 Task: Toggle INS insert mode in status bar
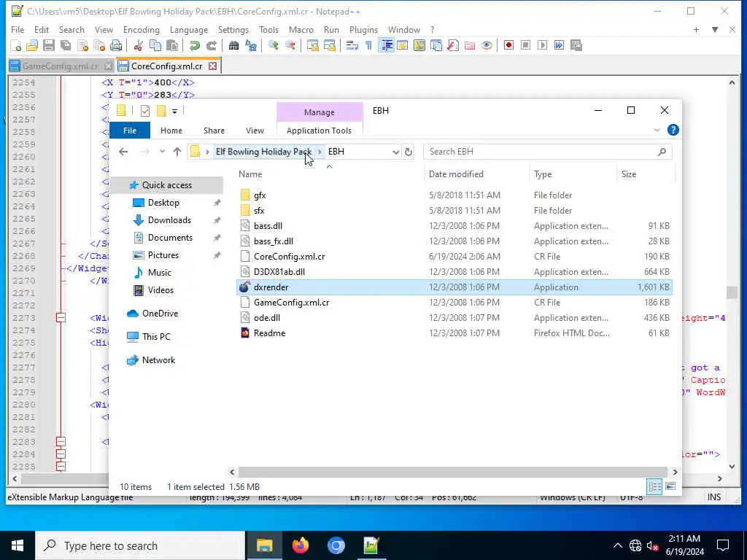[713, 497]
